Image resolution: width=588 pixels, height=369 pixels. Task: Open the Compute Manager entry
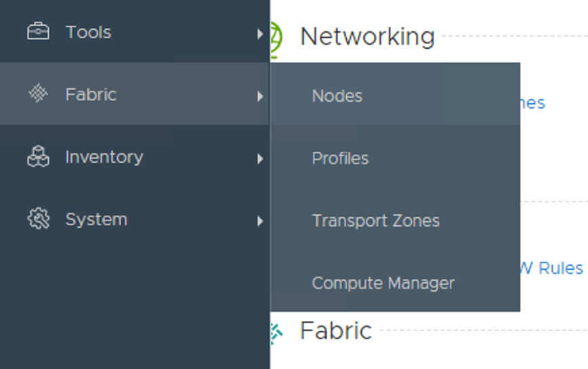tap(383, 283)
